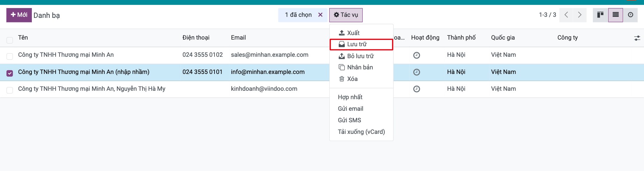Clear the '1 đã chọn' selection with X
The width and height of the screenshot is (644, 171).
point(320,15)
